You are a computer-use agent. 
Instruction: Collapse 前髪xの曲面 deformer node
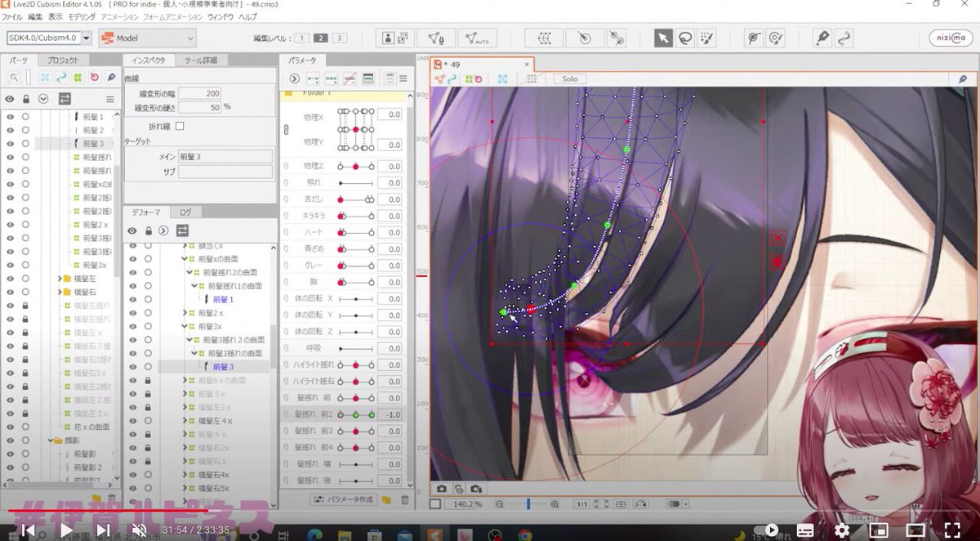tap(185, 259)
